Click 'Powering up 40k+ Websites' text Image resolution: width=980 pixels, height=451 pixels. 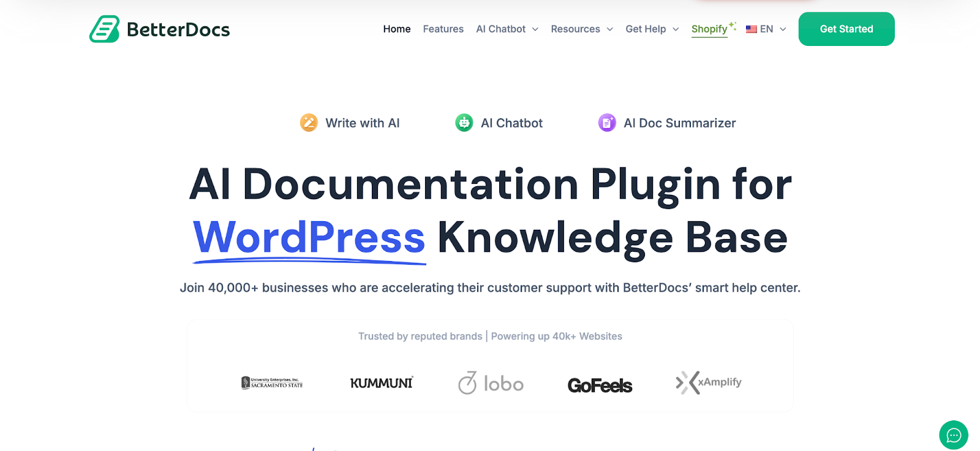coord(557,336)
